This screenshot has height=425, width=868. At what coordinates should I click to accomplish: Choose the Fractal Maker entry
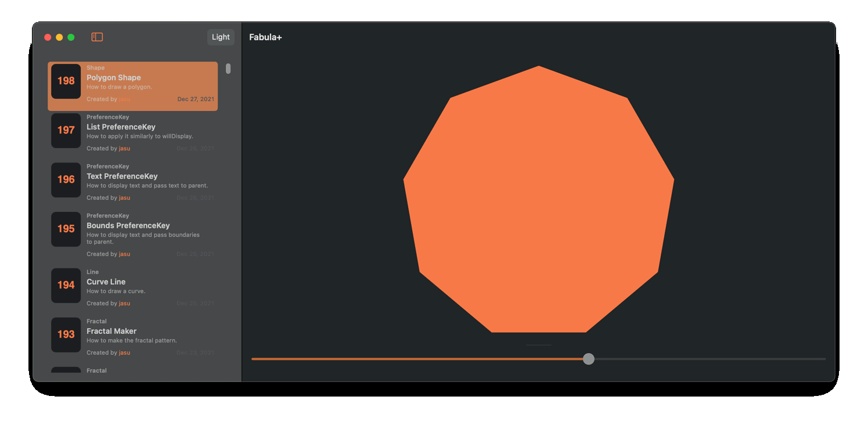[111, 332]
